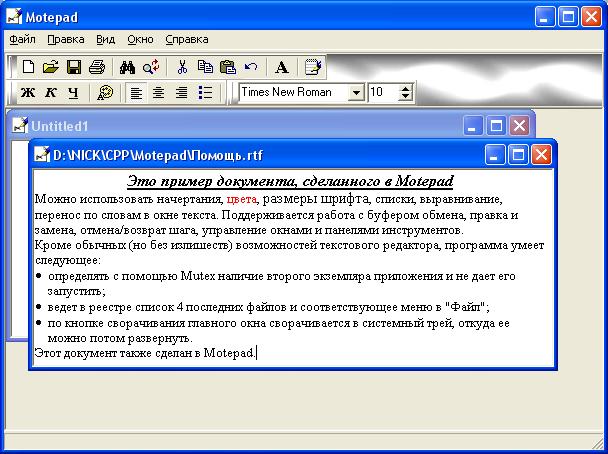Image resolution: width=608 pixels, height=454 pixels.
Task: Toggle bold with the Ж button
Action: pyautogui.click(x=28, y=93)
